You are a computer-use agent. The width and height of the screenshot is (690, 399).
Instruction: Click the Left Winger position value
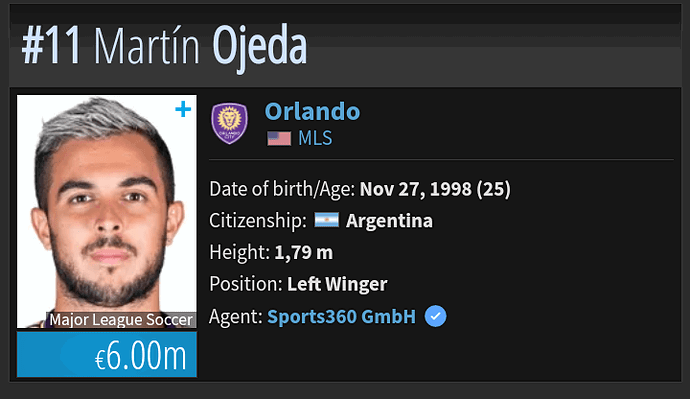337,284
